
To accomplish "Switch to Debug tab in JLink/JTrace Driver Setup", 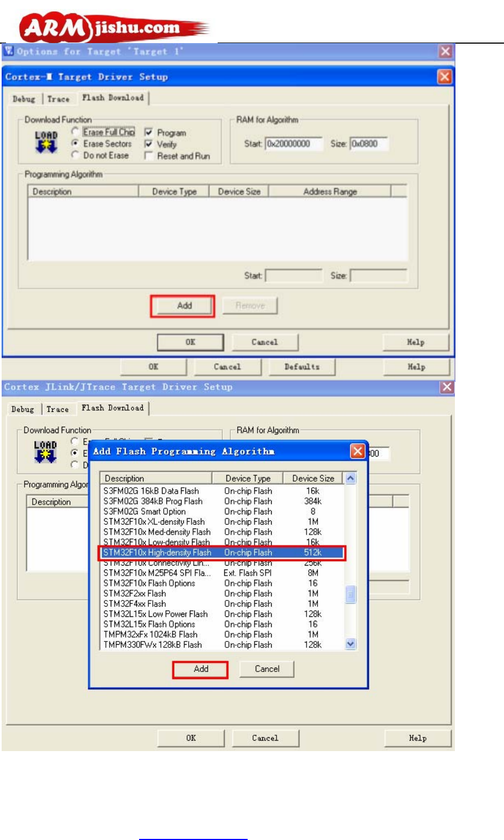I will (23, 409).
